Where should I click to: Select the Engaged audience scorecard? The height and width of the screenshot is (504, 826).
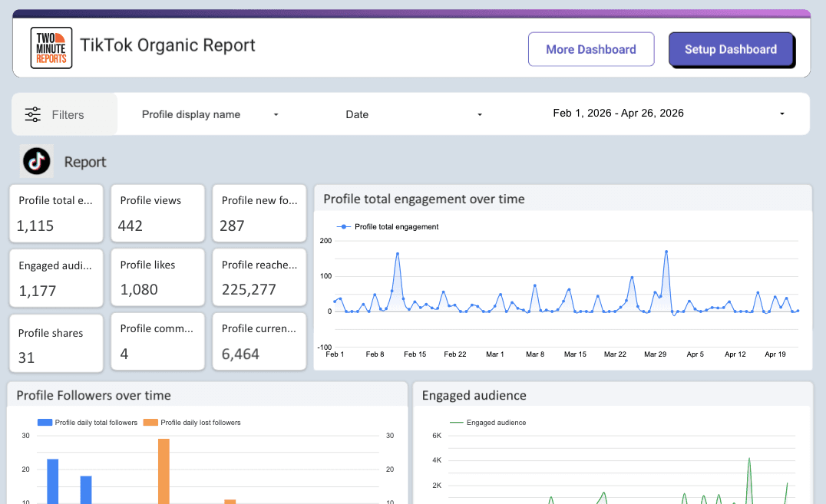pyautogui.click(x=56, y=278)
